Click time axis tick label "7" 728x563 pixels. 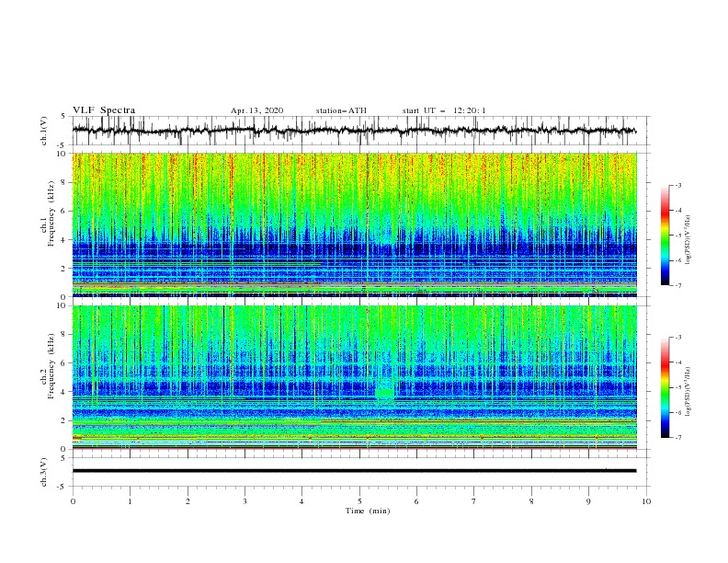[473, 501]
